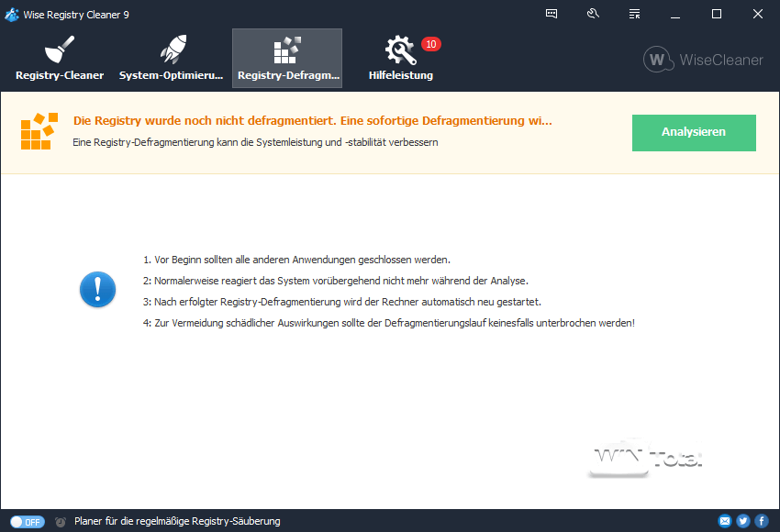780x532 pixels.
Task: Click the Wise Registry Cleaner app icon
Action: tap(11, 15)
